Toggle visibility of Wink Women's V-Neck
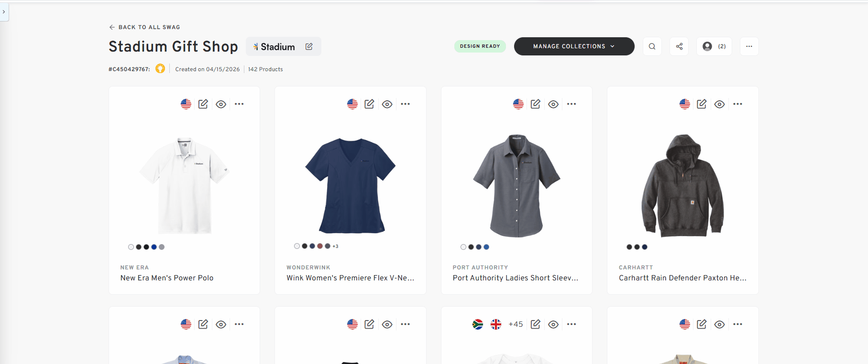 [387, 104]
